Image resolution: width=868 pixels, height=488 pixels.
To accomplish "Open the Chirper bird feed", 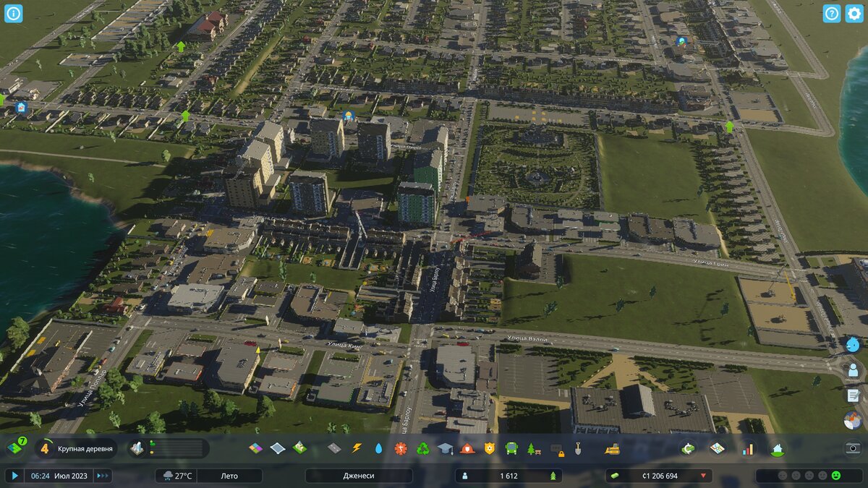I will click(x=853, y=344).
